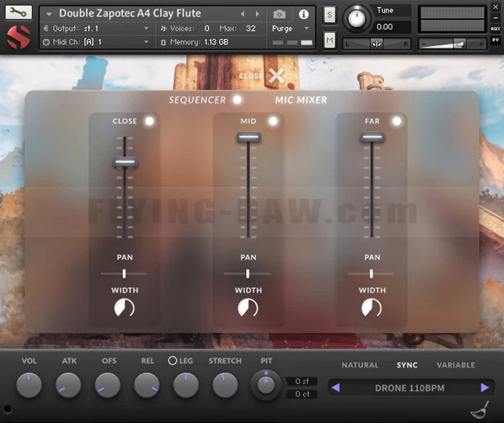
Task: Adjust the stereo pan L-R slider
Action: click(376, 44)
